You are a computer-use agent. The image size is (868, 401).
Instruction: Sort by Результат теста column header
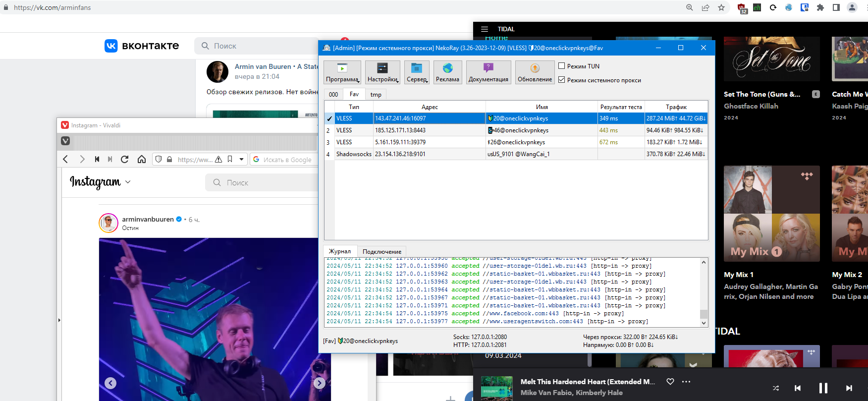621,107
